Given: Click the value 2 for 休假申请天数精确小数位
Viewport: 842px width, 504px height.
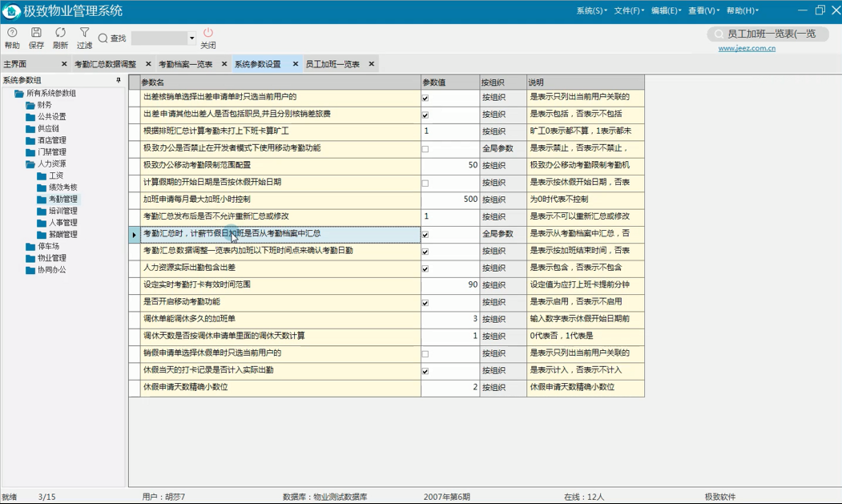Looking at the screenshot, I should pyautogui.click(x=450, y=387).
